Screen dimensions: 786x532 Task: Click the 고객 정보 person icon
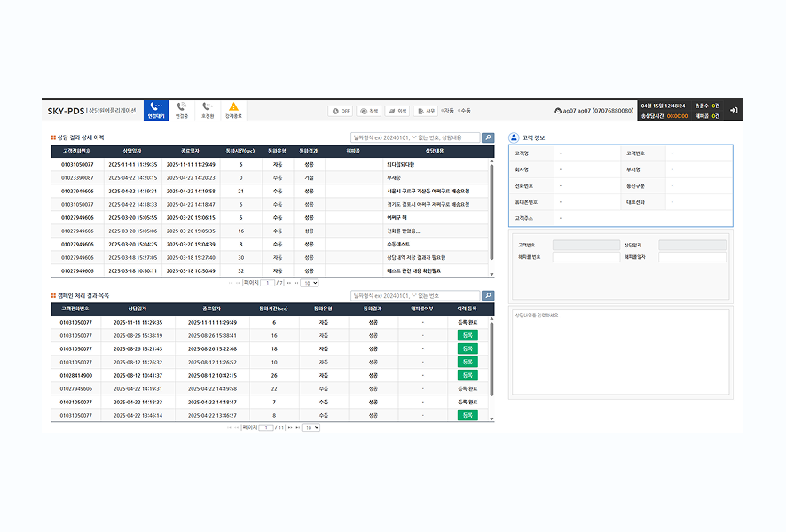[x=514, y=137]
